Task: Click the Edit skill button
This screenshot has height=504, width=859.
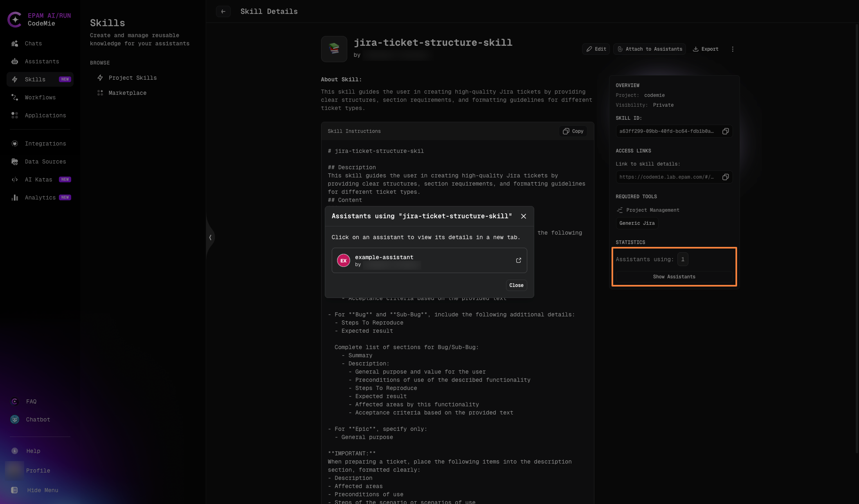Action: click(596, 49)
